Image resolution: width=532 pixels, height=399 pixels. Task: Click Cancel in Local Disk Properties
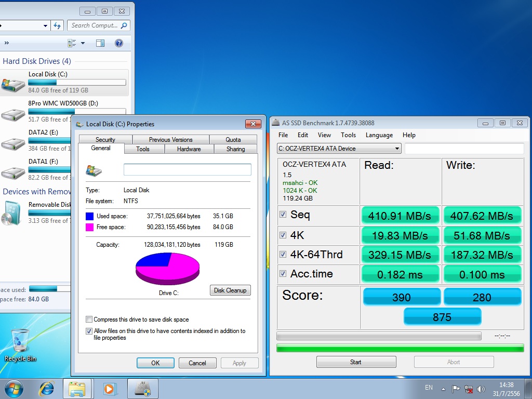pyautogui.click(x=197, y=363)
